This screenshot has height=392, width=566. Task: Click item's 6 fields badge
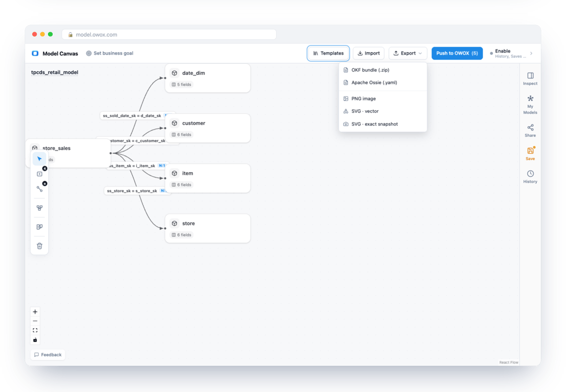181,185
